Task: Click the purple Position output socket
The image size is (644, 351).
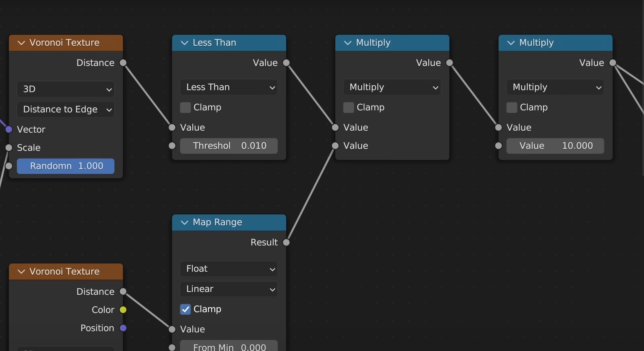Action: 123,328
